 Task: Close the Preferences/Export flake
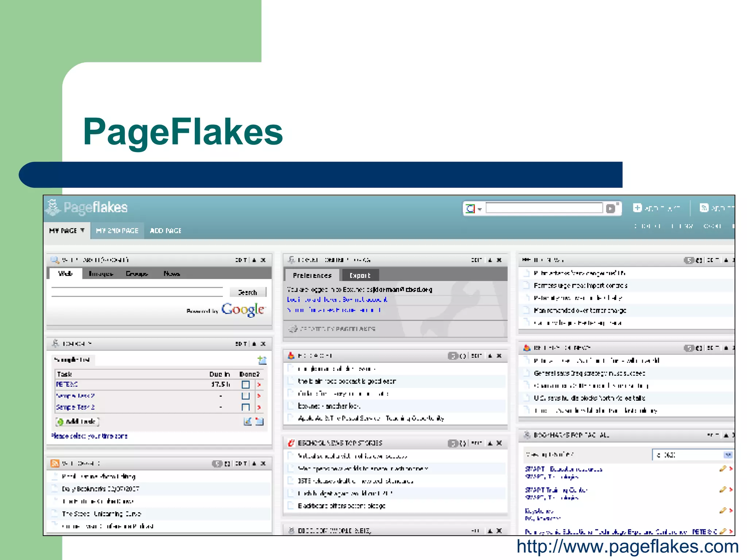coord(499,260)
